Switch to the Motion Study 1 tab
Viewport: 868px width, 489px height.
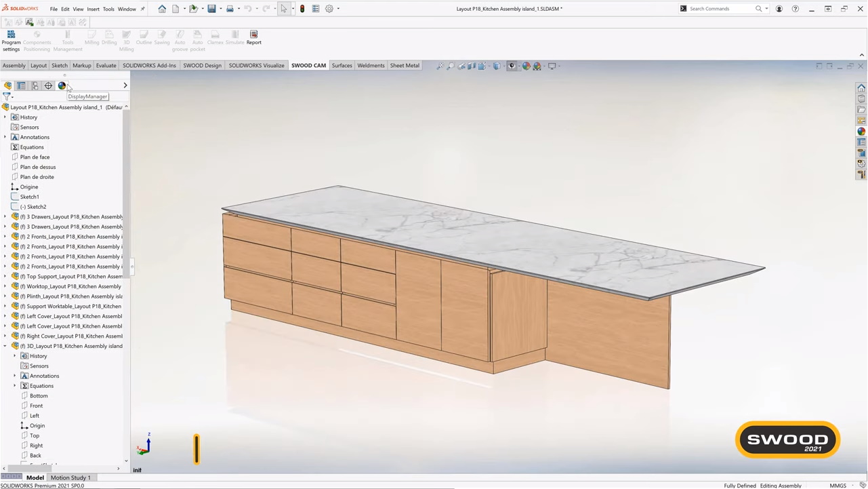coord(70,477)
